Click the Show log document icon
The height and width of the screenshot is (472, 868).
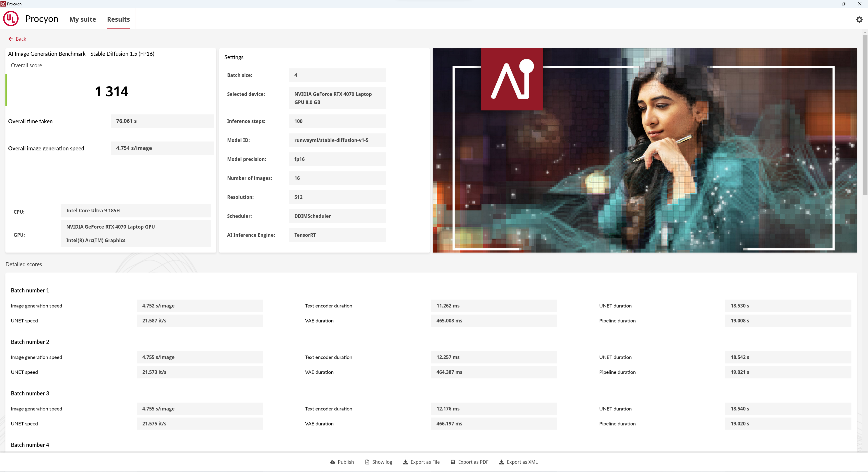pyautogui.click(x=367, y=462)
